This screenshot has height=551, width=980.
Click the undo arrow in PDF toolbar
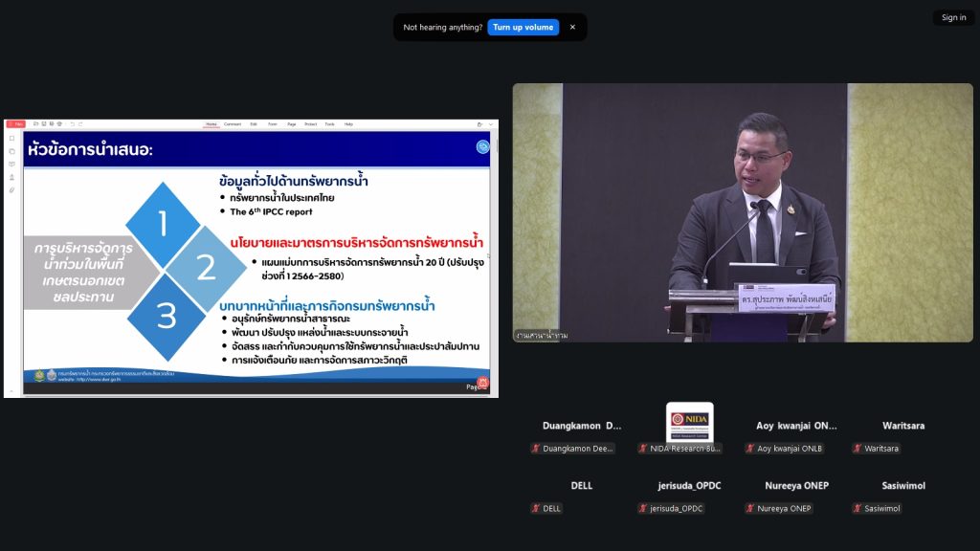(72, 123)
